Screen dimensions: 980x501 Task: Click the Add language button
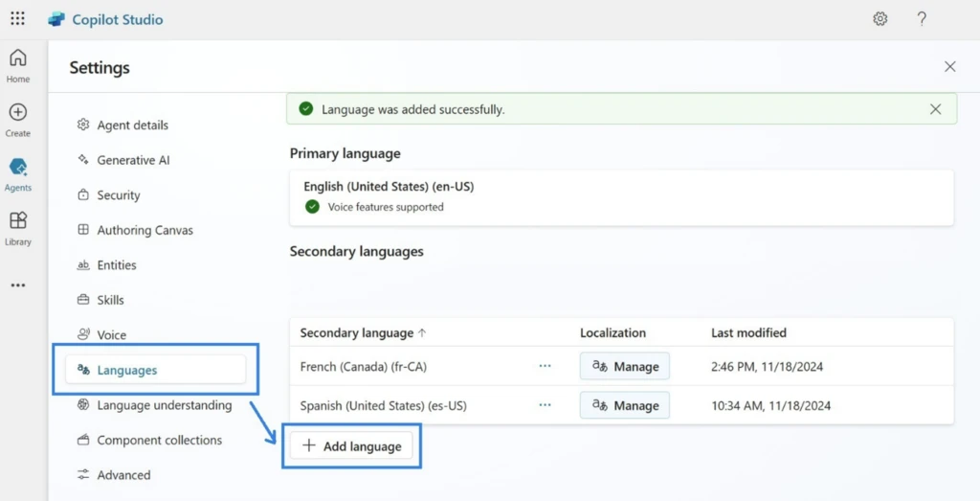352,446
